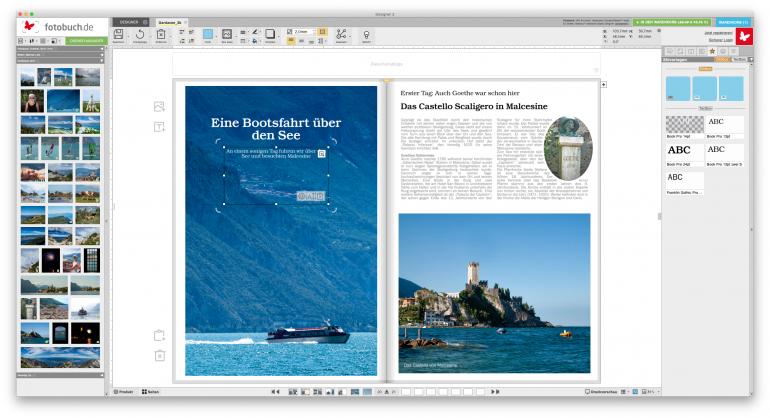
Task: Open dropdown arrow next to Save icon
Action: click(x=128, y=36)
